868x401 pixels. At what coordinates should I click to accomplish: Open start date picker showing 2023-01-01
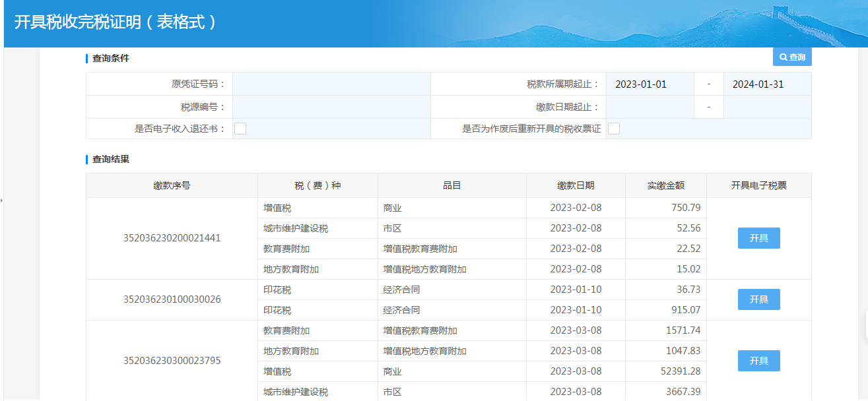point(650,84)
